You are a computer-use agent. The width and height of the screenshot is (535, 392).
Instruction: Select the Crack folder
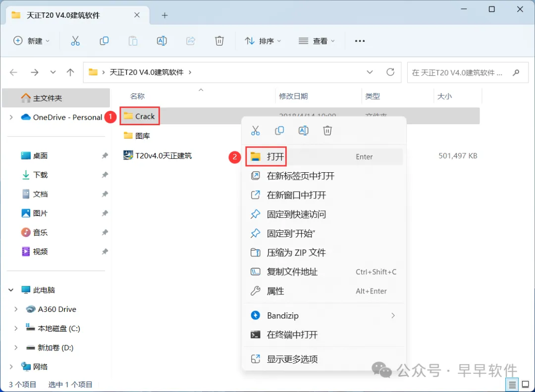point(139,116)
